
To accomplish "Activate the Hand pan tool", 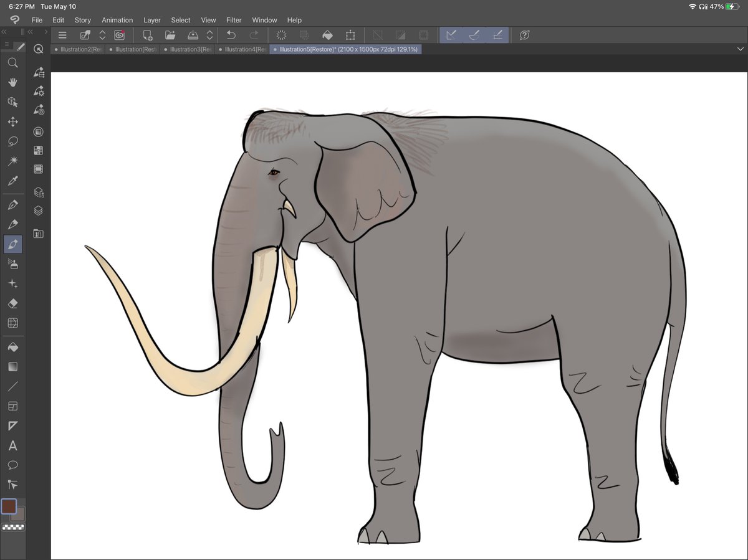I will click(12, 82).
